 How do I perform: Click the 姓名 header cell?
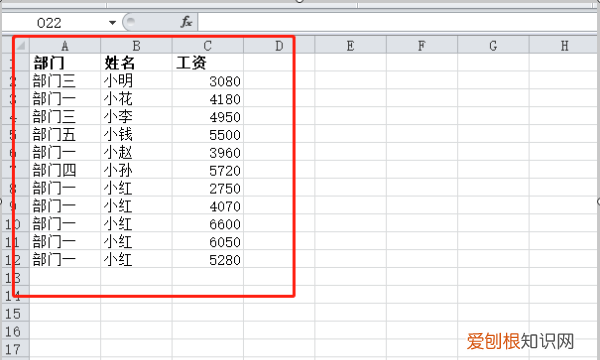[136, 63]
